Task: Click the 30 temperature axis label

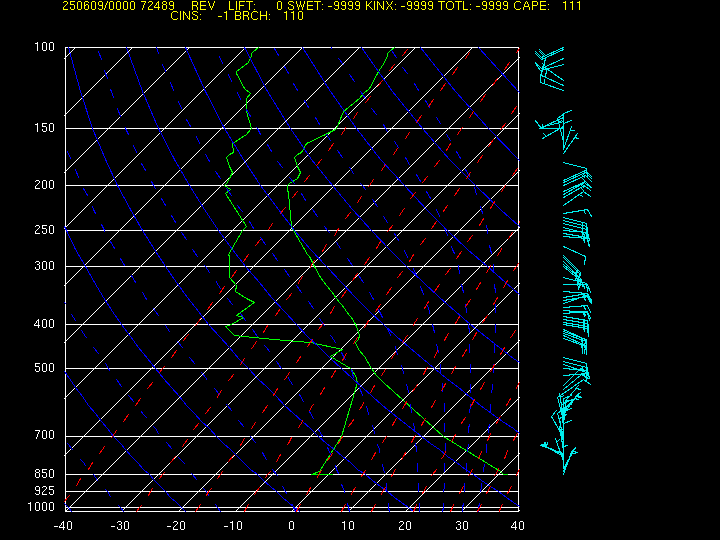Action: click(x=461, y=526)
